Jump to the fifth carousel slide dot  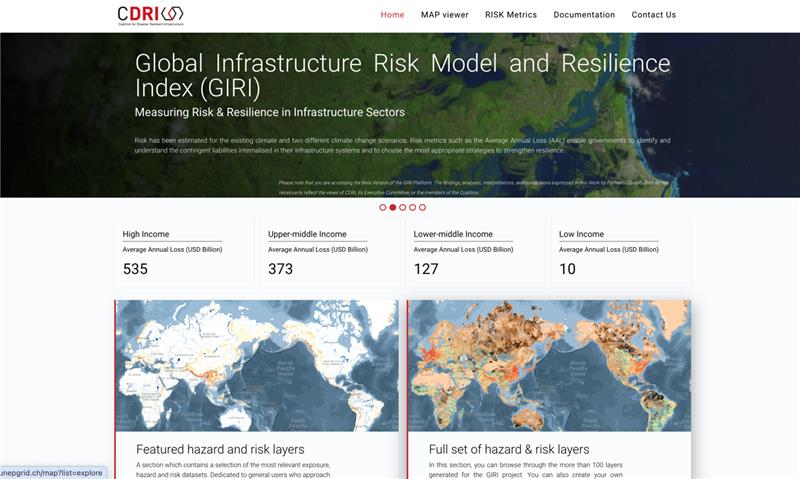[x=422, y=207]
